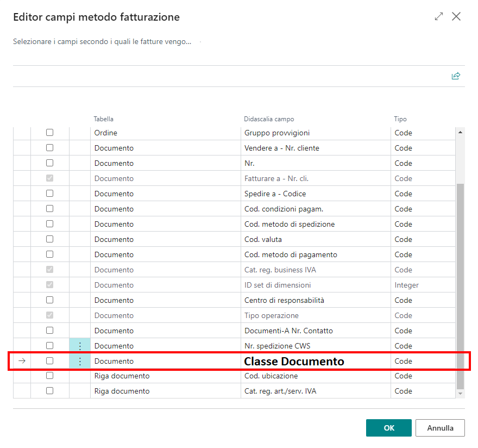This screenshot has height=448, width=478.
Task: Open the ellipsis menu on Nr. spedizione CWS row
Action: (x=79, y=345)
